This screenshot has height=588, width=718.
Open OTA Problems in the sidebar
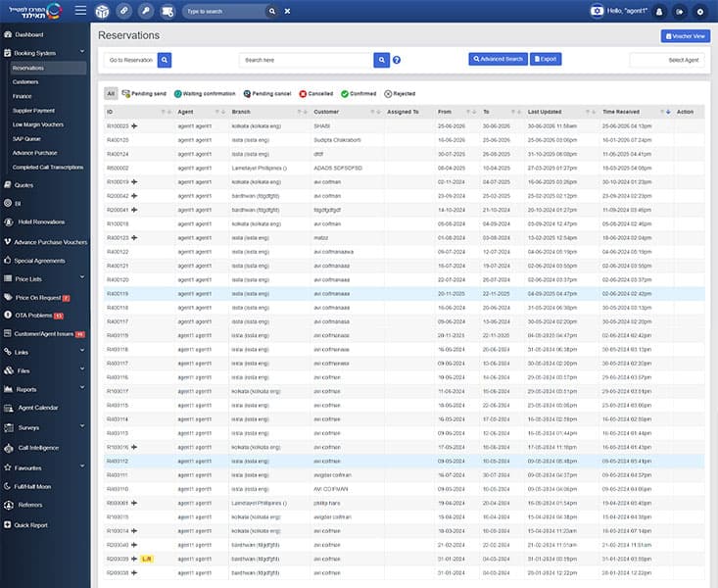(33, 316)
